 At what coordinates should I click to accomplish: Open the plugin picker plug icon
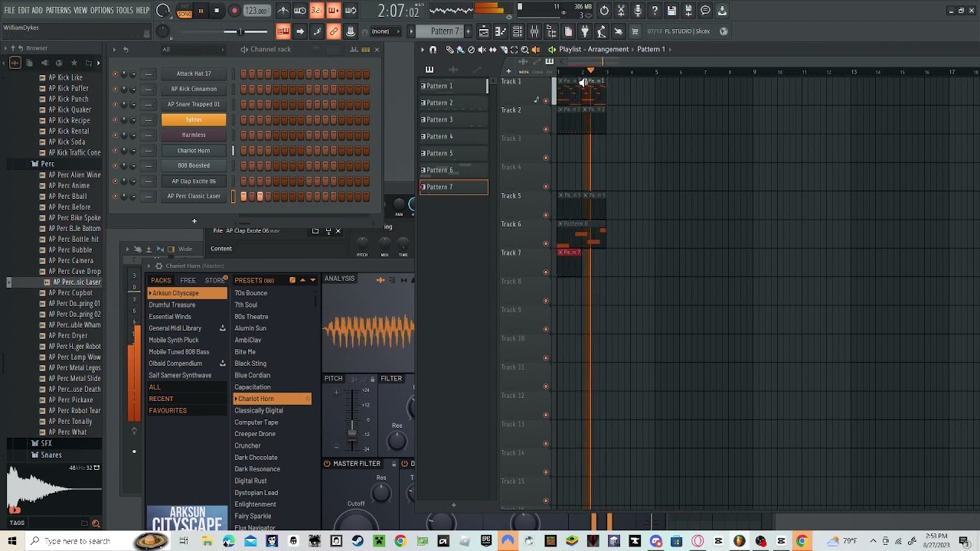click(585, 31)
